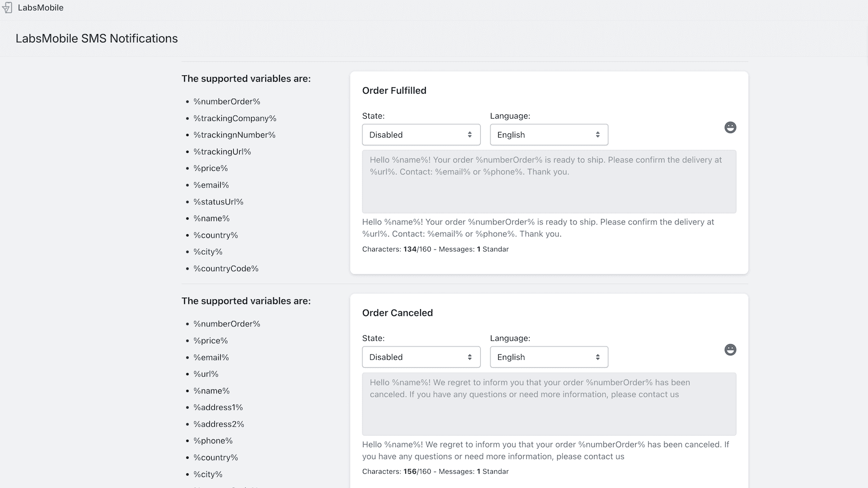Select the %address1% variable
This screenshot has height=488, width=868.
[218, 407]
